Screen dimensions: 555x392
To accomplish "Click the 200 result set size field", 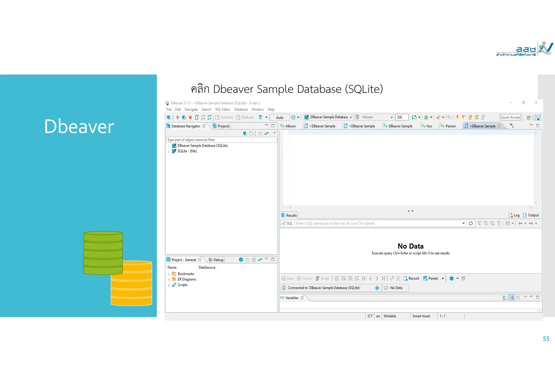I will coord(402,117).
